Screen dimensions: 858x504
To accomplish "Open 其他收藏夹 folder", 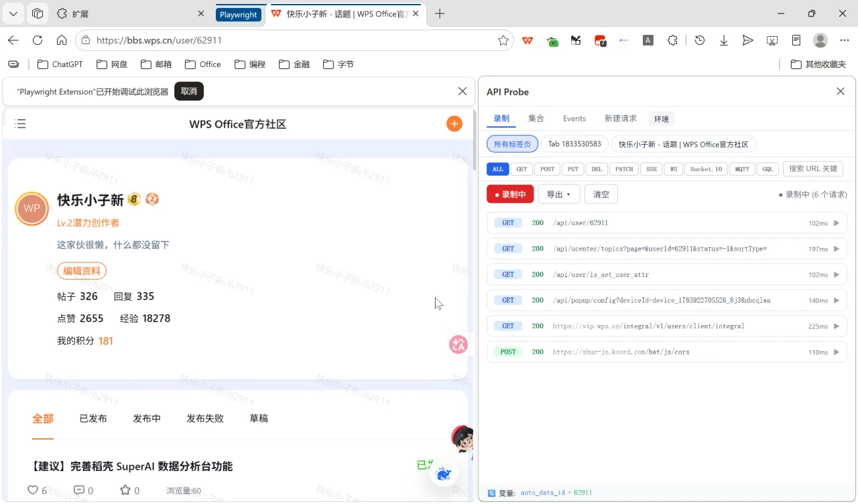I will pyautogui.click(x=818, y=64).
